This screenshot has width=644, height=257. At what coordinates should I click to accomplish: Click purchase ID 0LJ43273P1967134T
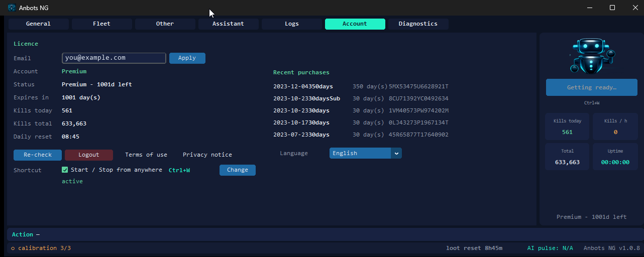pos(418,123)
